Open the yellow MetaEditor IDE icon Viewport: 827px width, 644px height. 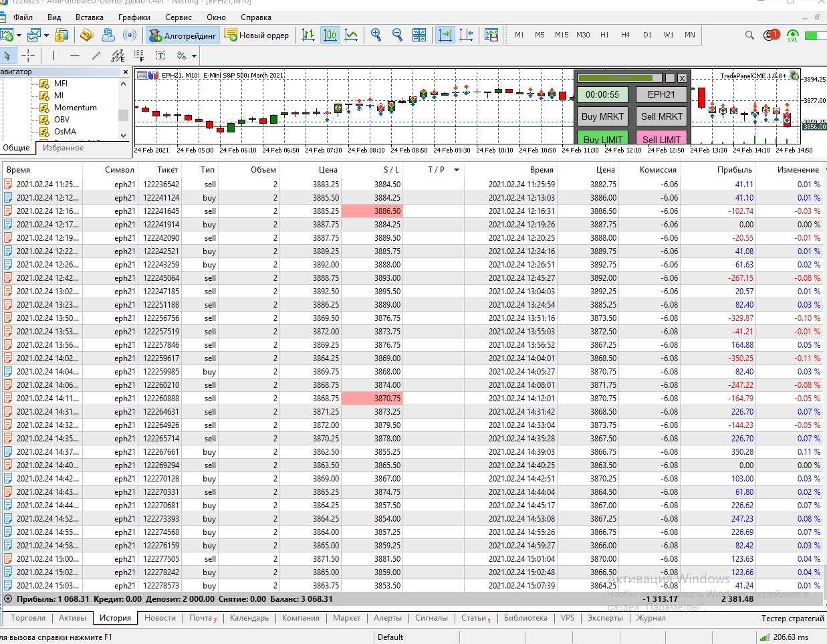click(86, 35)
